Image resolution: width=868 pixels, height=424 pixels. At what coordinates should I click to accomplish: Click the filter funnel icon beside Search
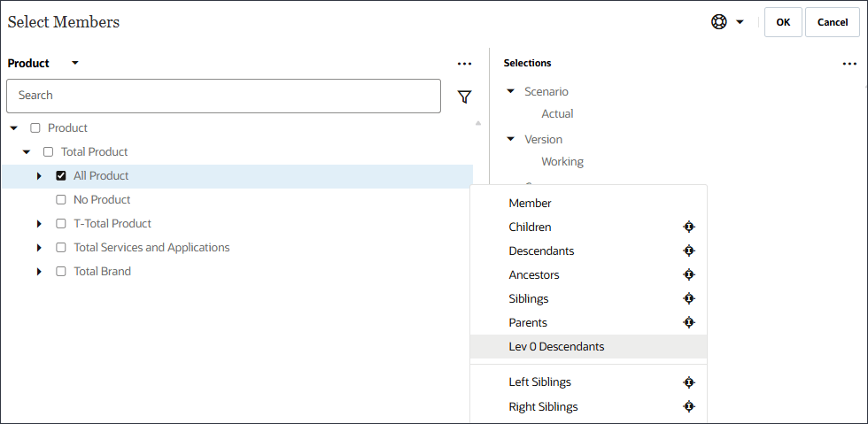coord(464,96)
